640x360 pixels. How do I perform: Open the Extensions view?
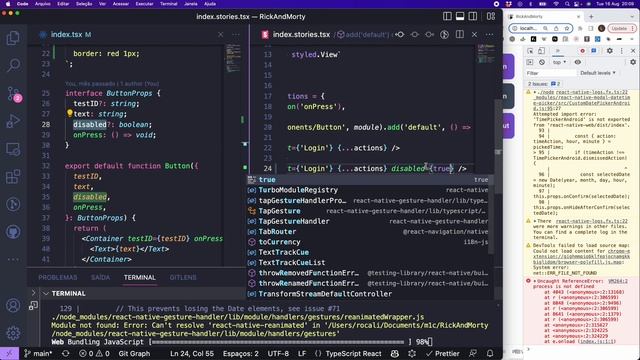click(13, 177)
